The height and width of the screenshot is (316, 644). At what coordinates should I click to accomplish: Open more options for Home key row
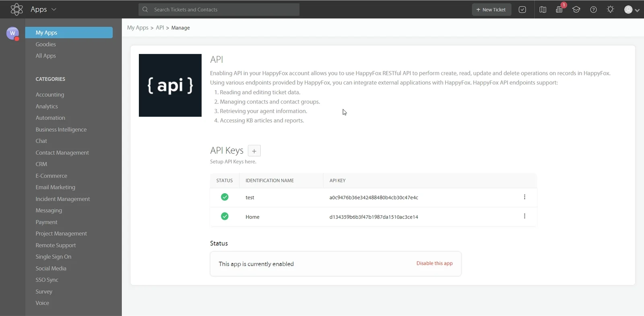click(524, 216)
